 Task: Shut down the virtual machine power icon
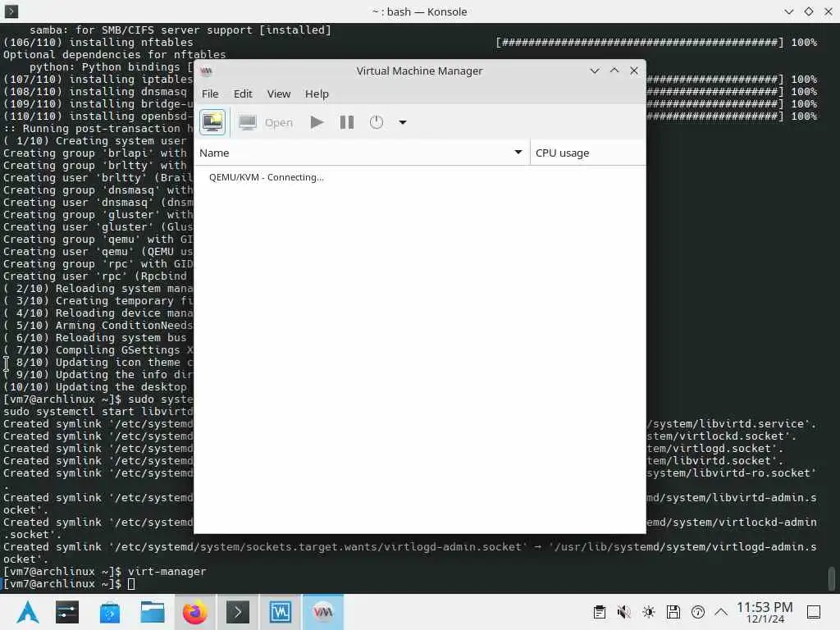click(x=376, y=122)
